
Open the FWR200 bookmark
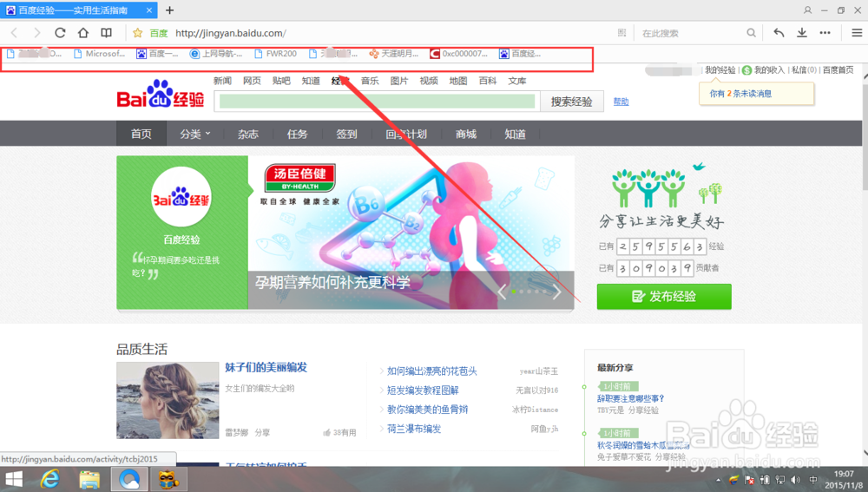(x=276, y=54)
